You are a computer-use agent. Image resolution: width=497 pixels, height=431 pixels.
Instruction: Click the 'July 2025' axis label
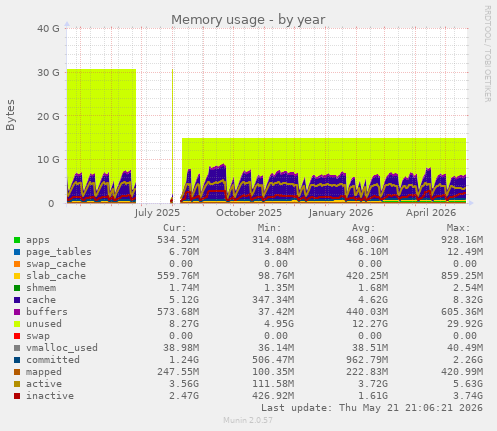pyautogui.click(x=157, y=213)
